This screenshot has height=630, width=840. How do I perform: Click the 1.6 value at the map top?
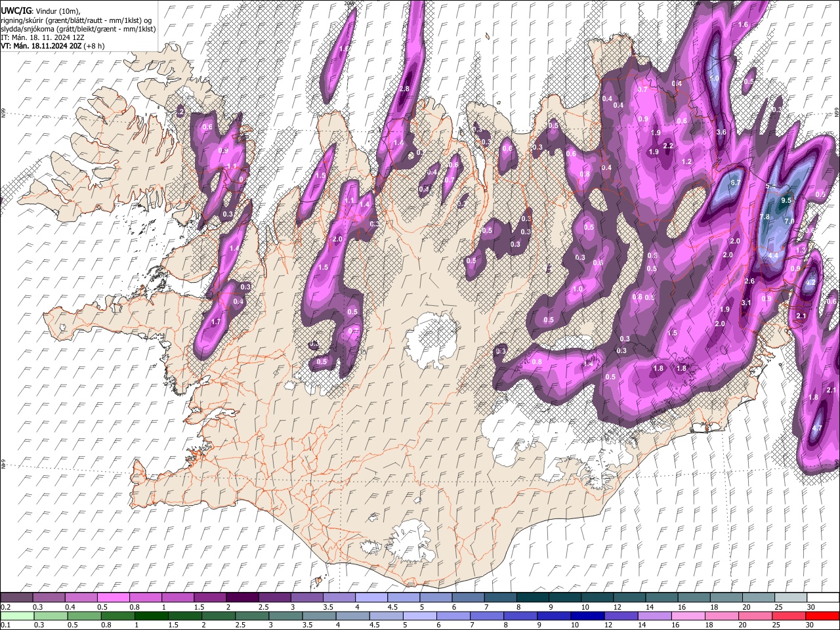tap(744, 24)
